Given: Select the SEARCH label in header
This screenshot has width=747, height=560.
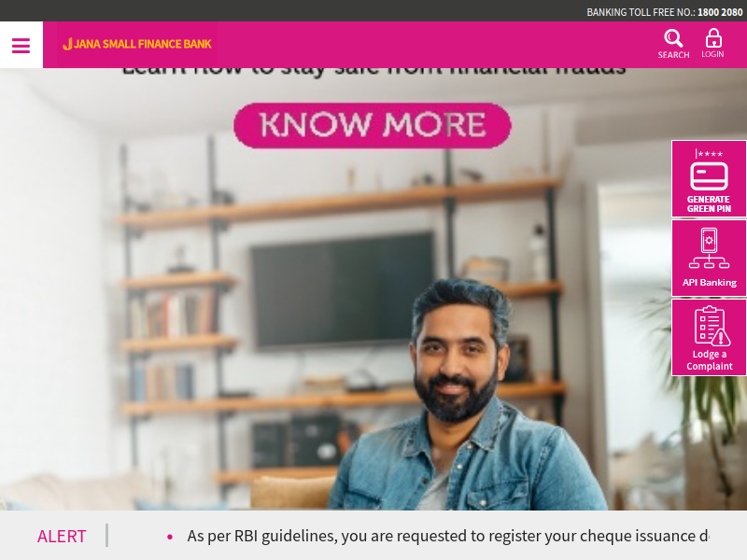Looking at the screenshot, I should (x=673, y=55).
